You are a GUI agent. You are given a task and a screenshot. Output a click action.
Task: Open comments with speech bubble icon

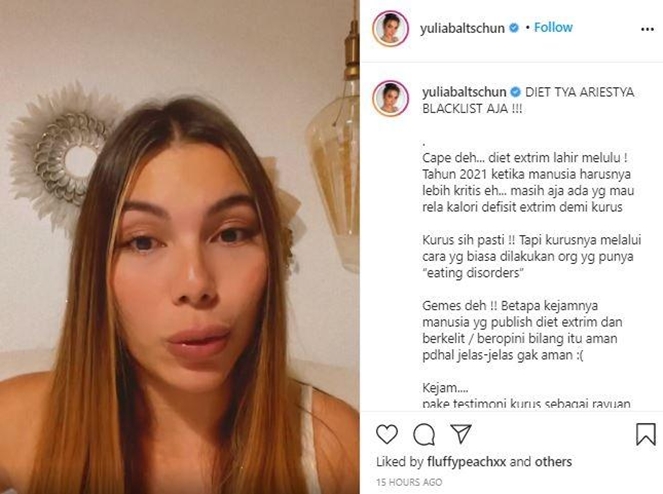click(424, 434)
